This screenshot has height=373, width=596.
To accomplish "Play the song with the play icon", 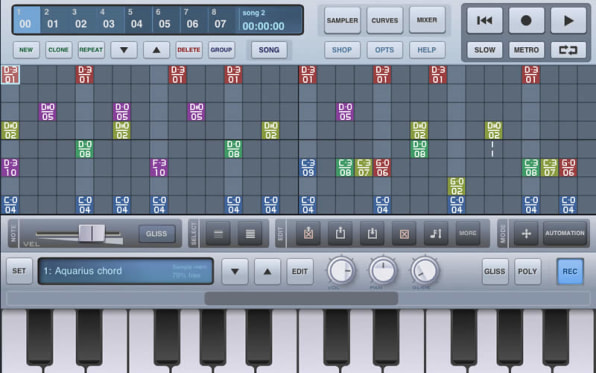I will tap(568, 21).
